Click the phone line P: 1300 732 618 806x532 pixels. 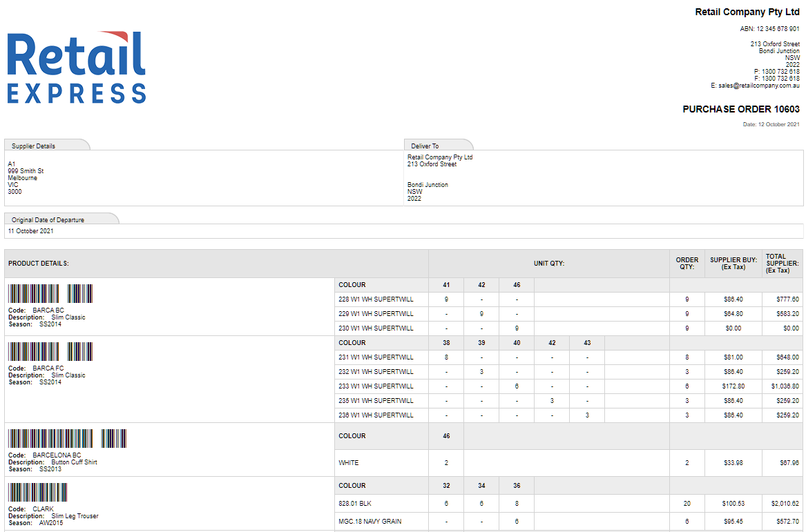pos(777,72)
